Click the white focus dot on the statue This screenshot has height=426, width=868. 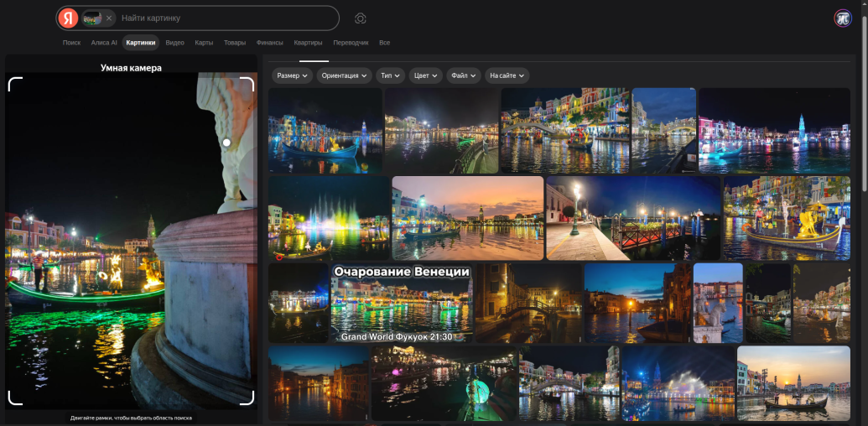pyautogui.click(x=226, y=143)
